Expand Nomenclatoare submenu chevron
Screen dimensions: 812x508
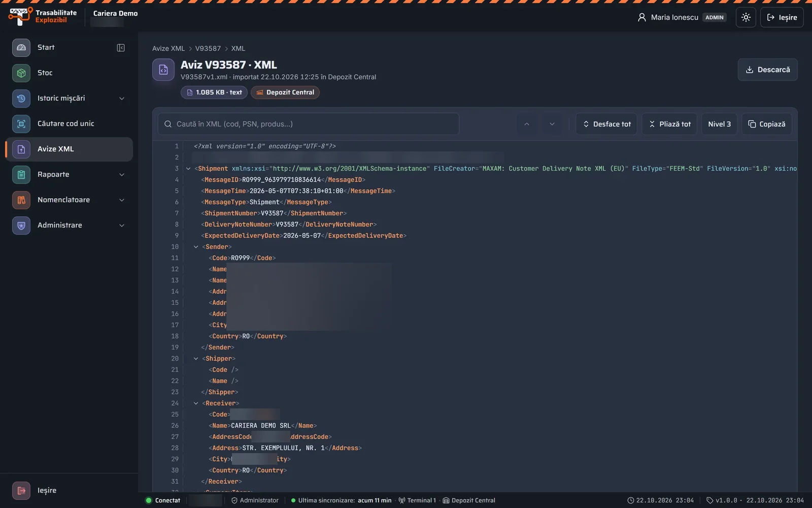(x=122, y=200)
